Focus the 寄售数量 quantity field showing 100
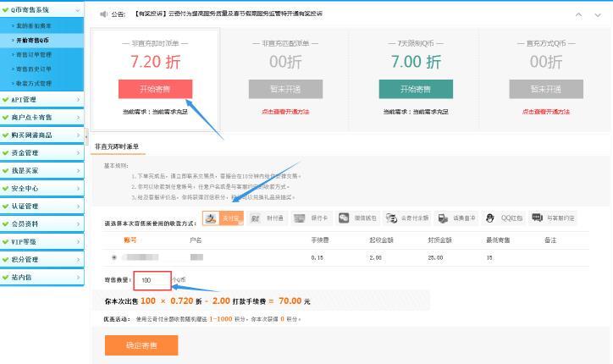This screenshot has height=364, width=613. 152,280
